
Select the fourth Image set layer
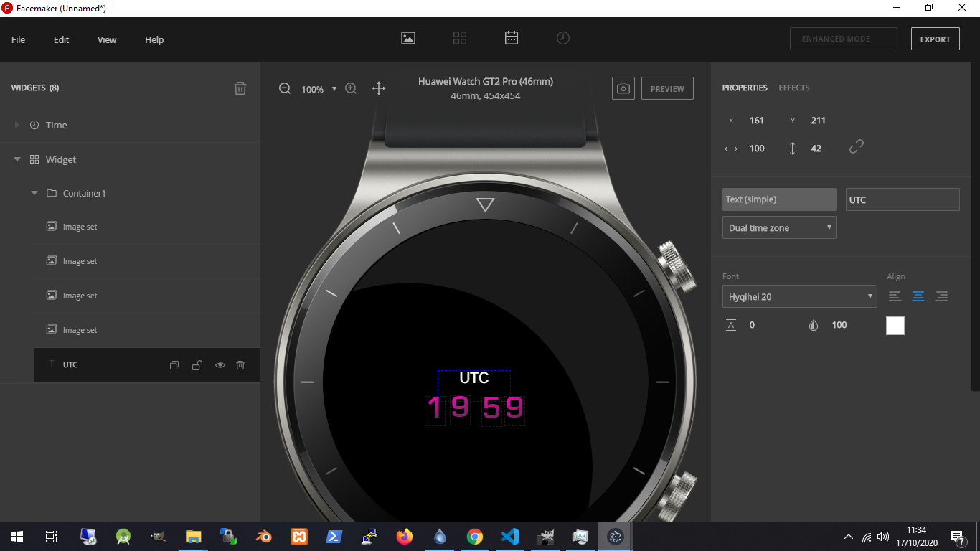click(x=147, y=330)
